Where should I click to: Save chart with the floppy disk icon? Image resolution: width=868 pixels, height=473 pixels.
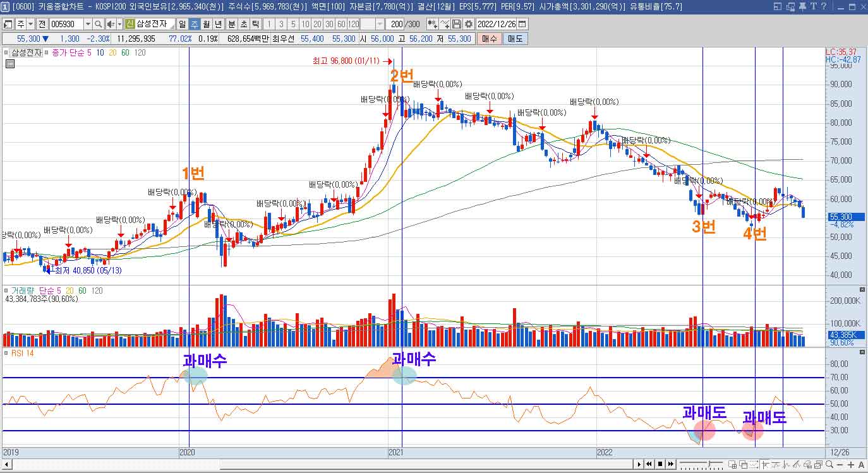(x=456, y=24)
